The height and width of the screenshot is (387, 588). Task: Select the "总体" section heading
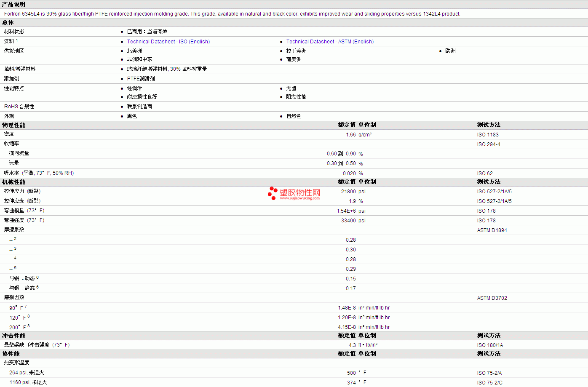(8, 23)
